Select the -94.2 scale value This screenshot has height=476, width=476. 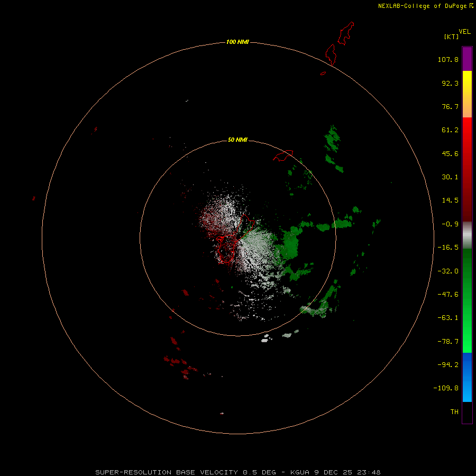[x=448, y=364]
